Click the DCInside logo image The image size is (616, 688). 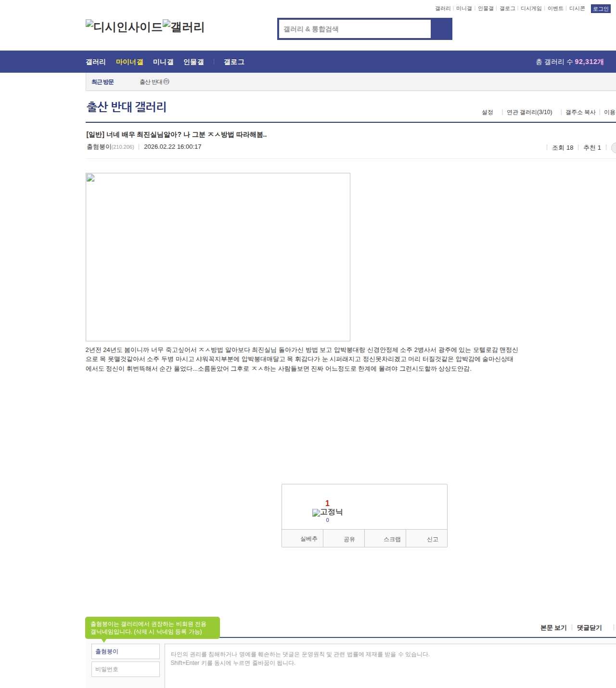click(124, 27)
